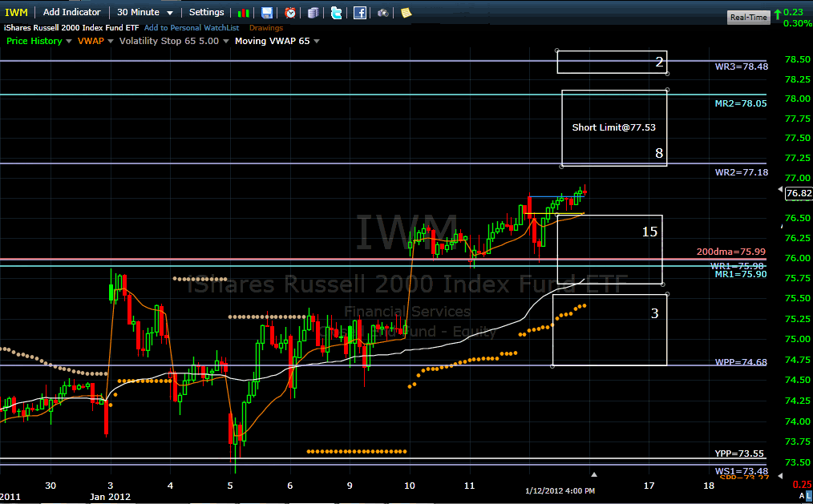Open the yellow sticky note icon
Image resolution: width=813 pixels, height=504 pixels.
pos(406,13)
